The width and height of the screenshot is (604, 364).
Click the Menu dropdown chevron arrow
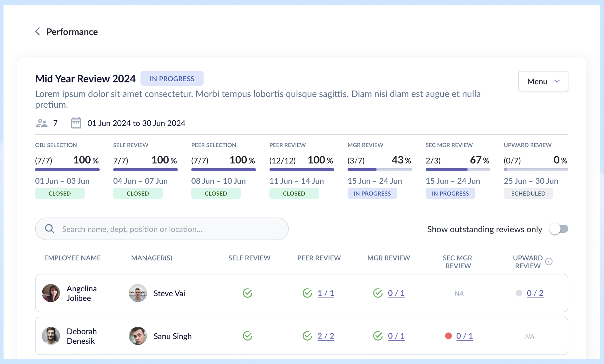557,81
